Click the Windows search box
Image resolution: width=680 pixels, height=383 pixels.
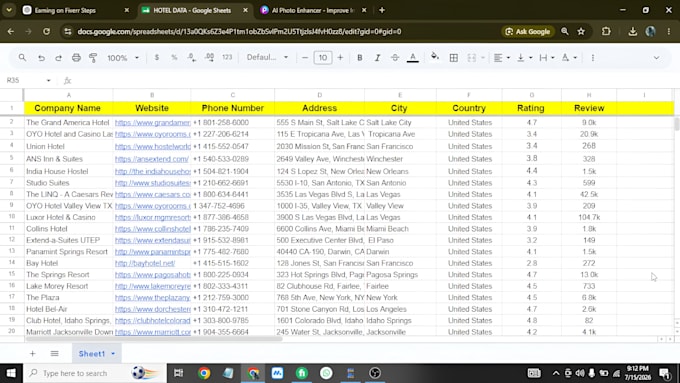tap(95, 373)
